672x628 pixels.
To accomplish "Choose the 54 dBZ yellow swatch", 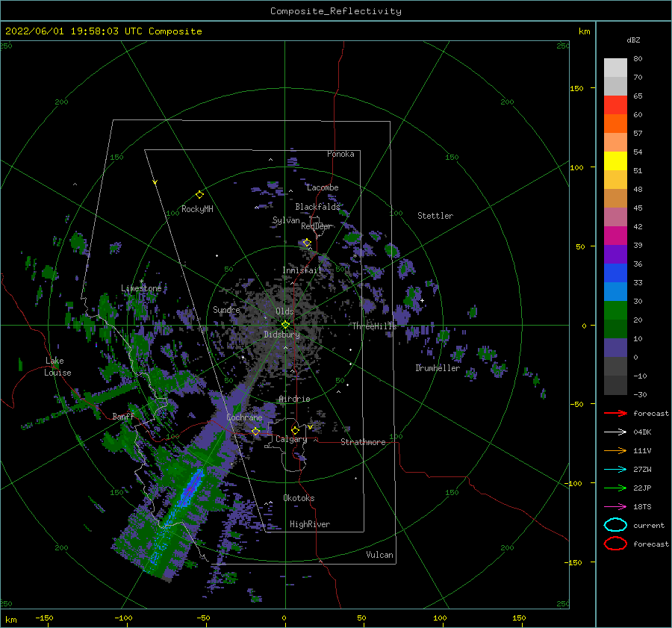I will (x=615, y=161).
